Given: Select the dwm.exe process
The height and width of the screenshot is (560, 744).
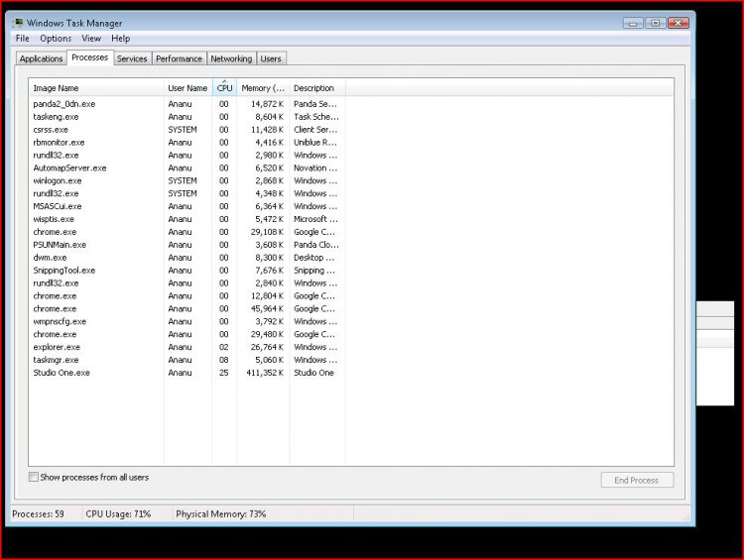Looking at the screenshot, I should pyautogui.click(x=186, y=258).
